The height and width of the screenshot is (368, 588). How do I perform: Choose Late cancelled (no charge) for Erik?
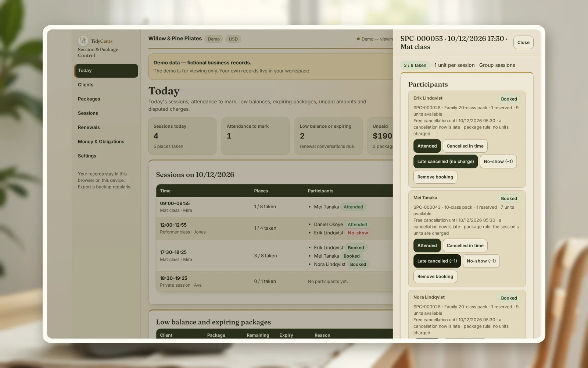(x=445, y=162)
